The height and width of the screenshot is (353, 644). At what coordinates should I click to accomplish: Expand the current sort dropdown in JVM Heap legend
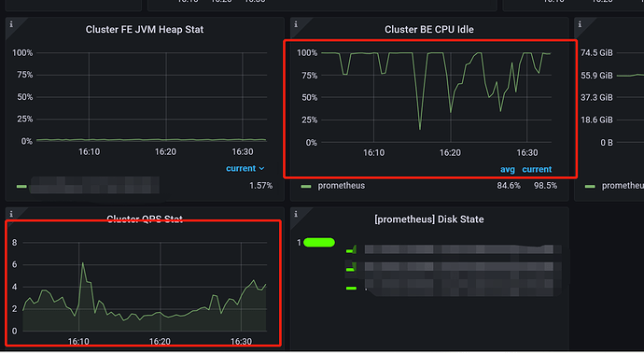[245, 168]
